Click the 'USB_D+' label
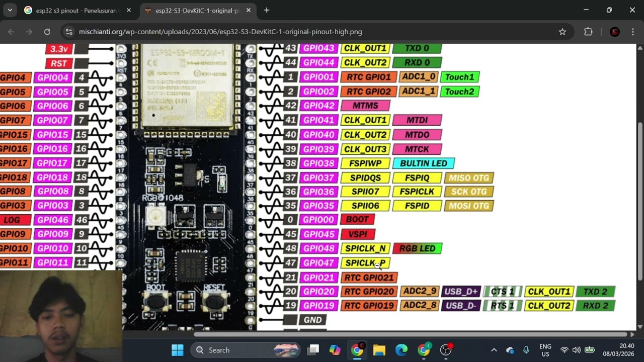 (x=461, y=292)
